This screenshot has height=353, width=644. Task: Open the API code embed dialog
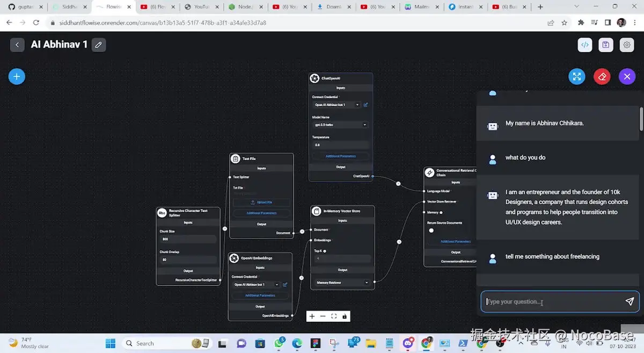tap(585, 45)
